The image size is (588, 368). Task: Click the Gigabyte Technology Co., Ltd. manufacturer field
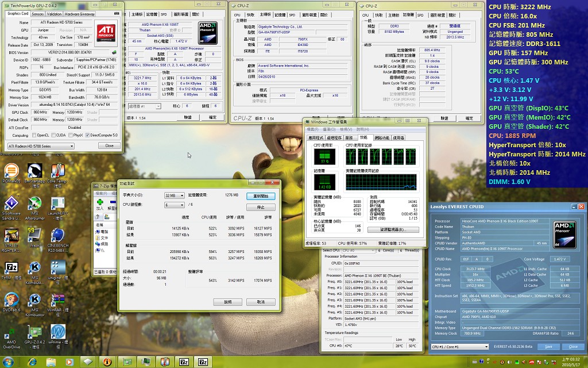click(x=303, y=27)
